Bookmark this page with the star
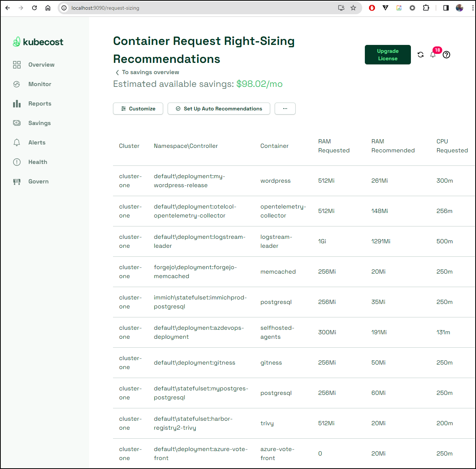Screen dimensions: 476x469 (x=353, y=8)
